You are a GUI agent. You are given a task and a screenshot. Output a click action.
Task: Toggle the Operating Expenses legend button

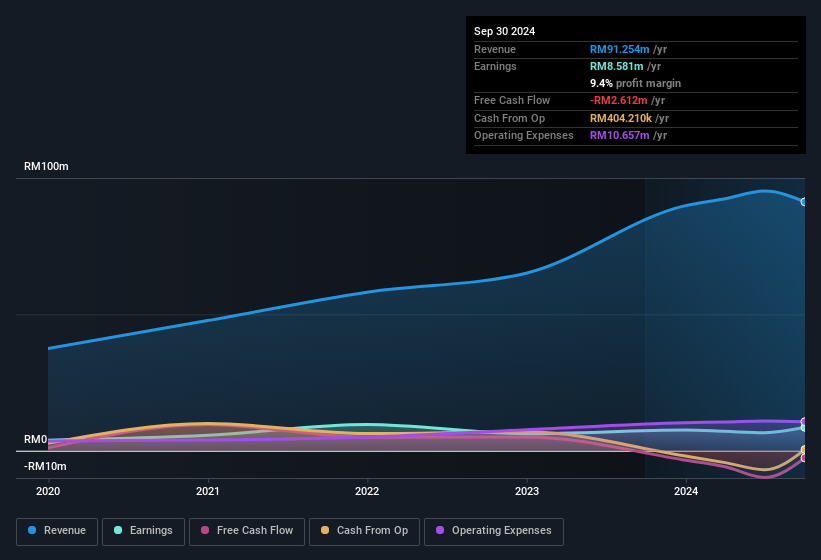tap(494, 531)
